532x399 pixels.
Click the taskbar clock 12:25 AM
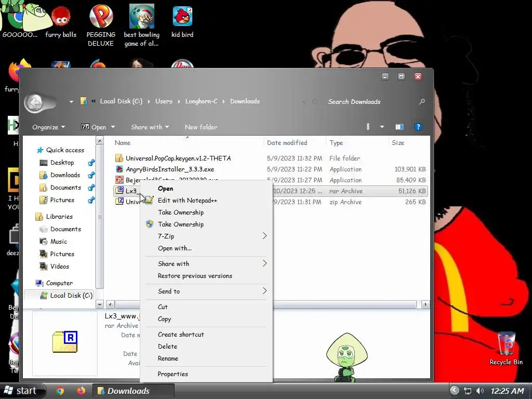coord(507,391)
